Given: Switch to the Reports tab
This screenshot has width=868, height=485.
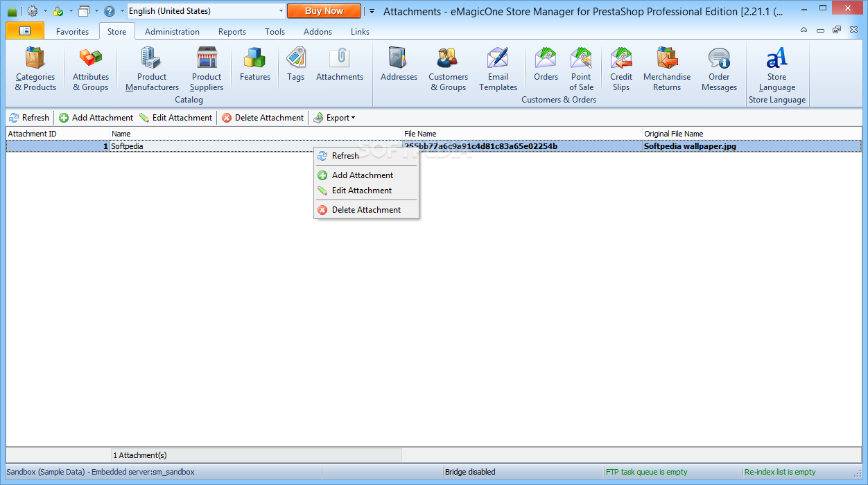Looking at the screenshot, I should pyautogui.click(x=232, y=32).
